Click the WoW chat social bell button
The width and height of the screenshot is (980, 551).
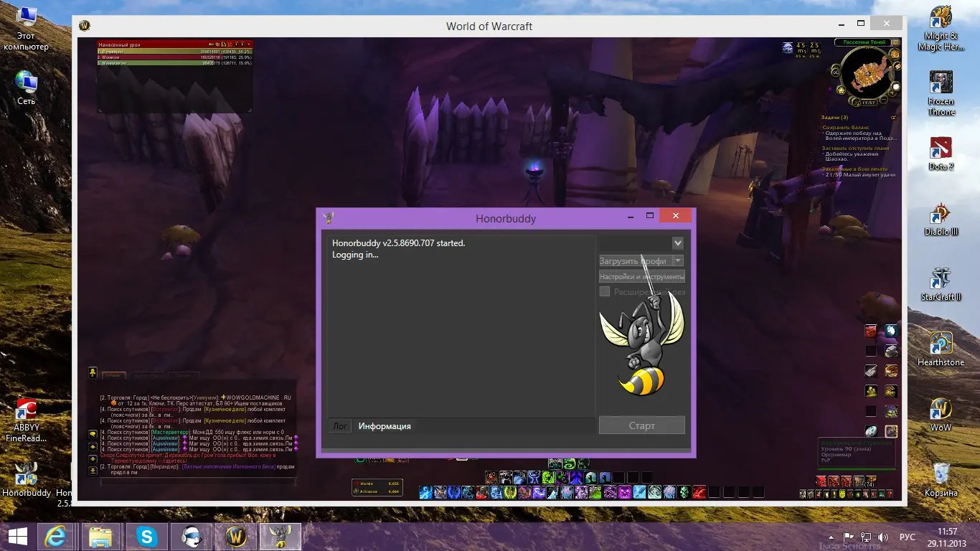(x=93, y=372)
